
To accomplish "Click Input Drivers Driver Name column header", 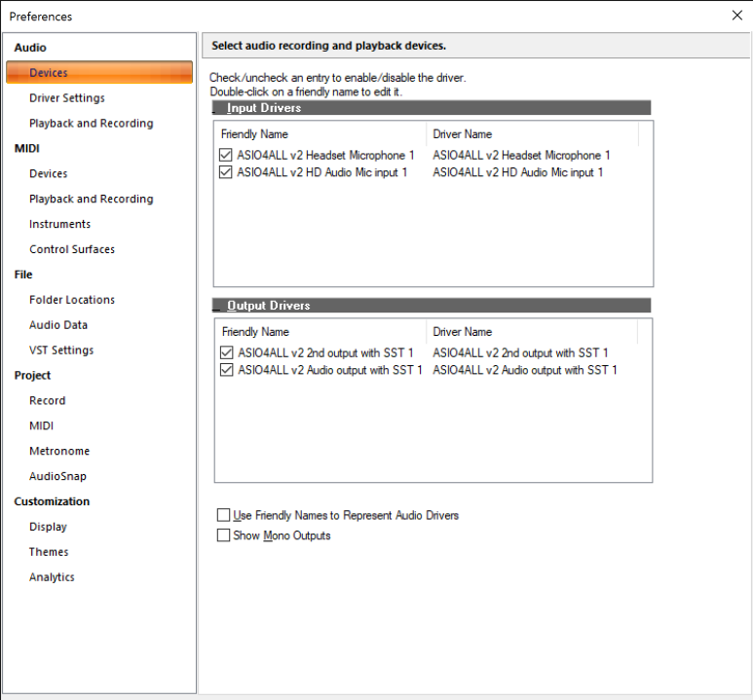I will click(x=532, y=134).
